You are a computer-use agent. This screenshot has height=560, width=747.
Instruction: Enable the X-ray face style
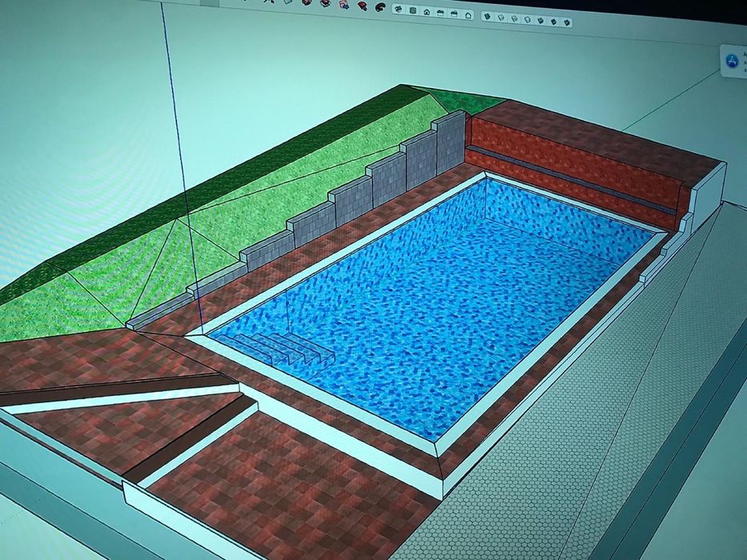pos(487,16)
